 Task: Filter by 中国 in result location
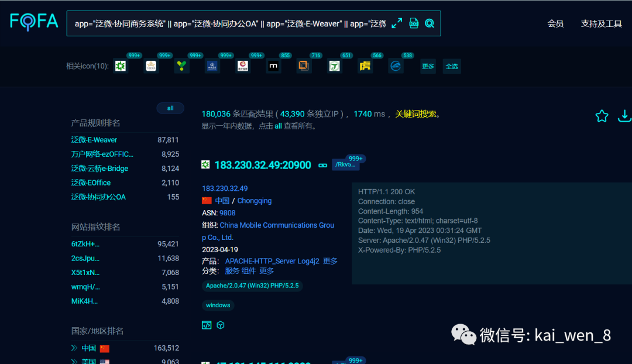[222, 201]
